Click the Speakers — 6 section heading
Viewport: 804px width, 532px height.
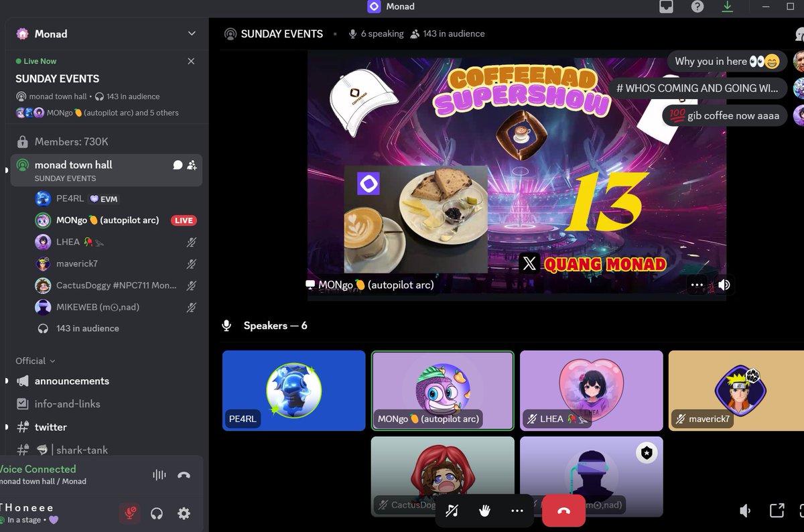(275, 326)
